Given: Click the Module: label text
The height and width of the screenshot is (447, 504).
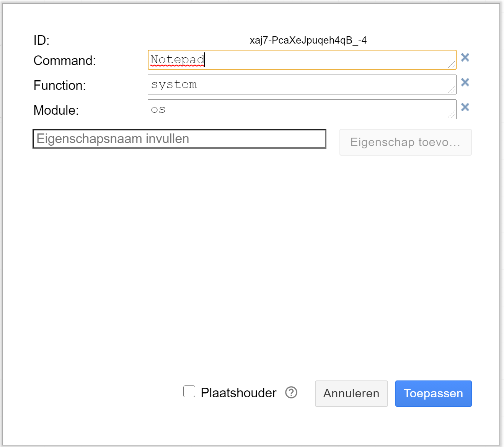Looking at the screenshot, I should click(x=56, y=110).
